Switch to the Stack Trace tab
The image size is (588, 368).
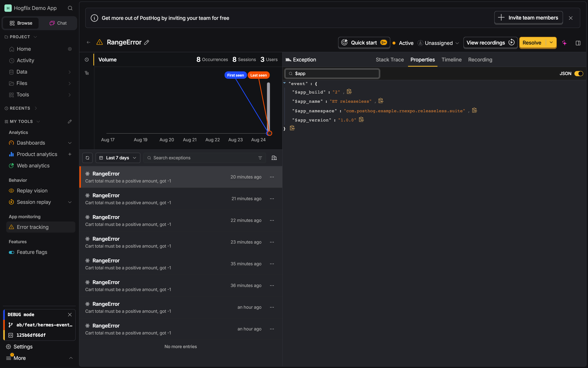coord(390,60)
